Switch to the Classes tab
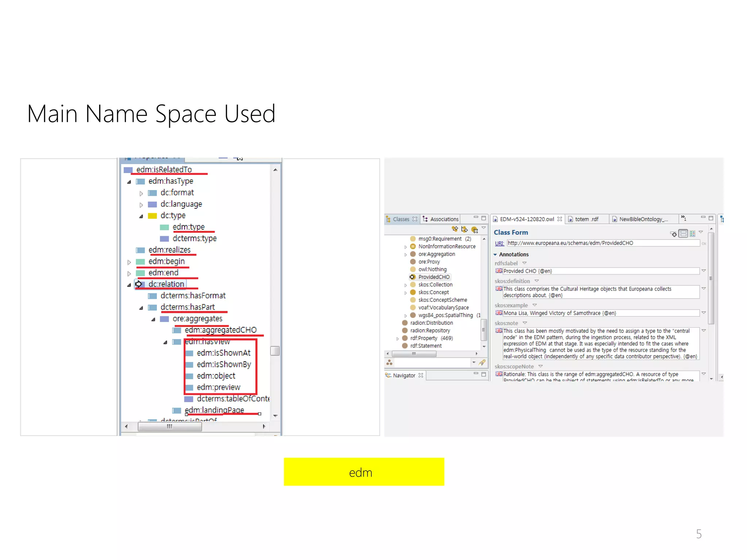This screenshot has height=560, width=747. (401, 219)
